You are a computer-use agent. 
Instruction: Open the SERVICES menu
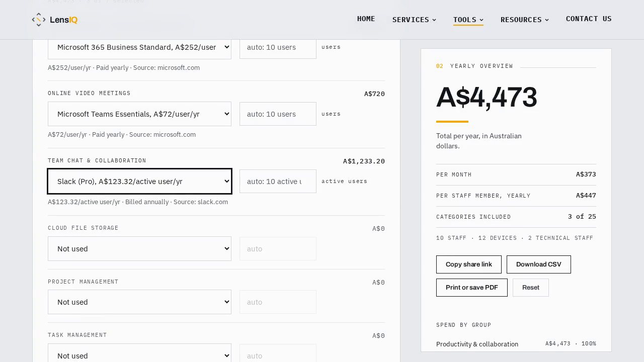point(414,20)
